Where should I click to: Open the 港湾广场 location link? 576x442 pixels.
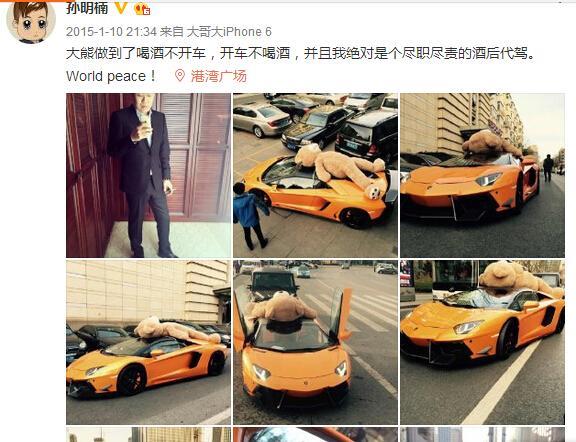tap(219, 76)
